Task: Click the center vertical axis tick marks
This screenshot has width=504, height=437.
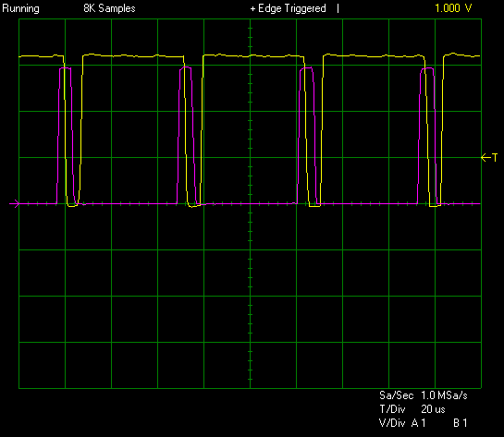Action: (x=250, y=203)
